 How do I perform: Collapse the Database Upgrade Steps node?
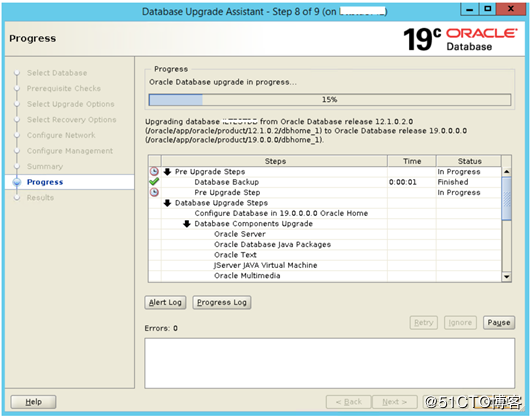click(167, 203)
